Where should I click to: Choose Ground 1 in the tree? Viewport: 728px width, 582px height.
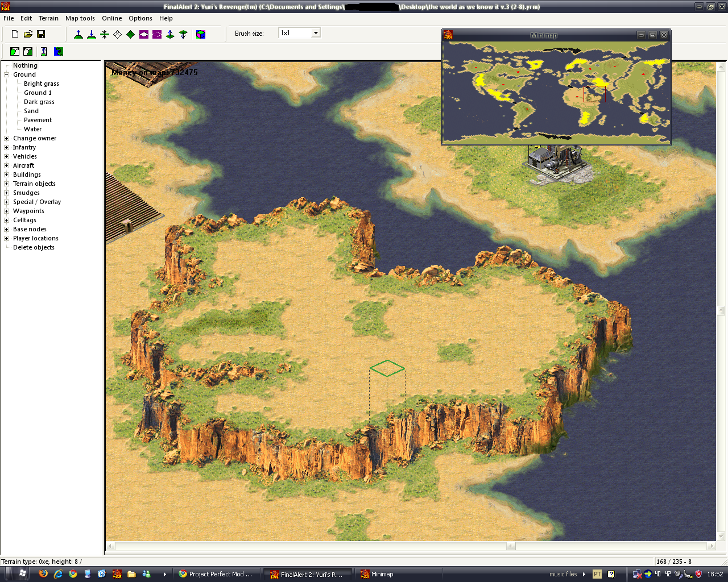tap(38, 93)
